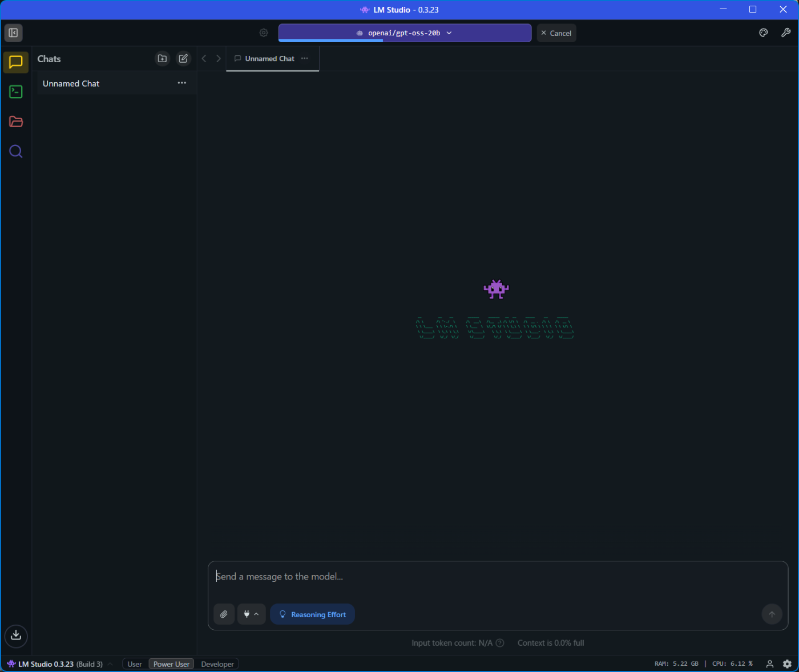Open the Downloads icon at bottom left
Image resolution: width=799 pixels, height=672 pixels.
pos(16,635)
